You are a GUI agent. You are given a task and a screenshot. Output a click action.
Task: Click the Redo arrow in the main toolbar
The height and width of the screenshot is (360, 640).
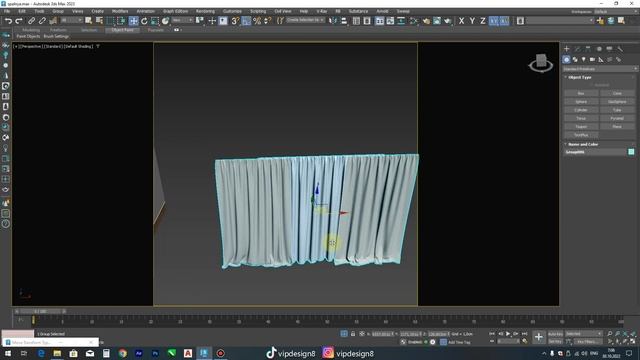[19, 21]
